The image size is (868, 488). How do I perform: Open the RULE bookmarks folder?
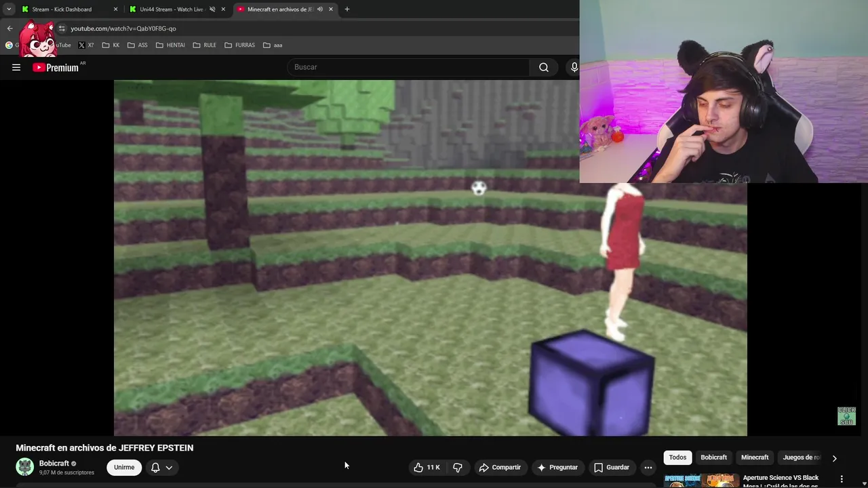click(205, 45)
